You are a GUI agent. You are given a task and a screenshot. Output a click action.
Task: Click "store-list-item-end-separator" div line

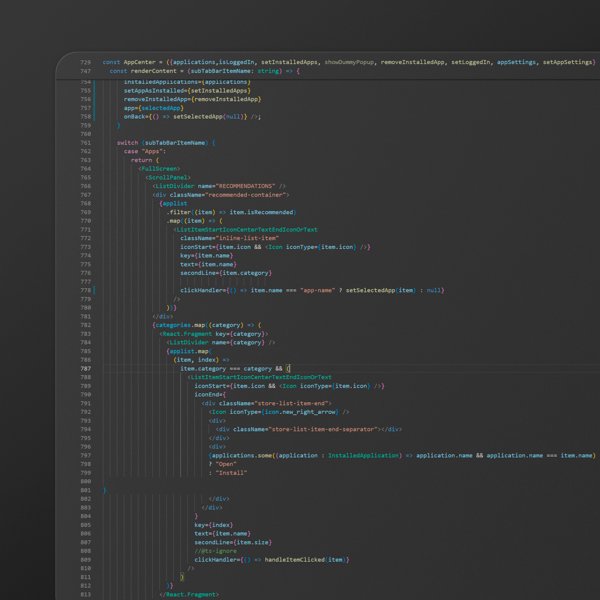[308, 430]
